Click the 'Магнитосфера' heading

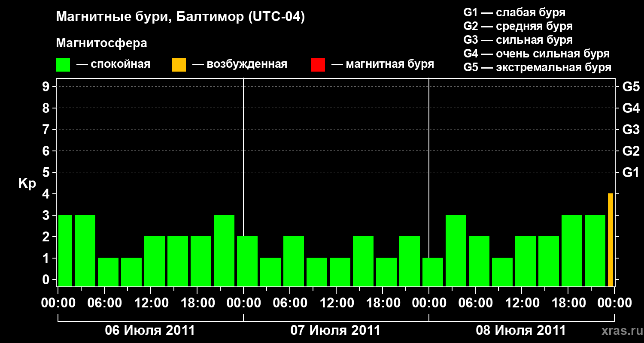point(101,43)
